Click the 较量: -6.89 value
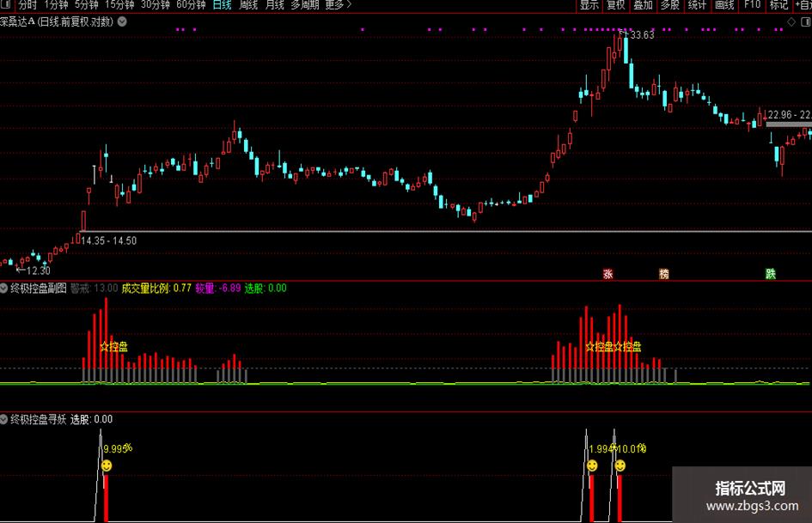 218,288
